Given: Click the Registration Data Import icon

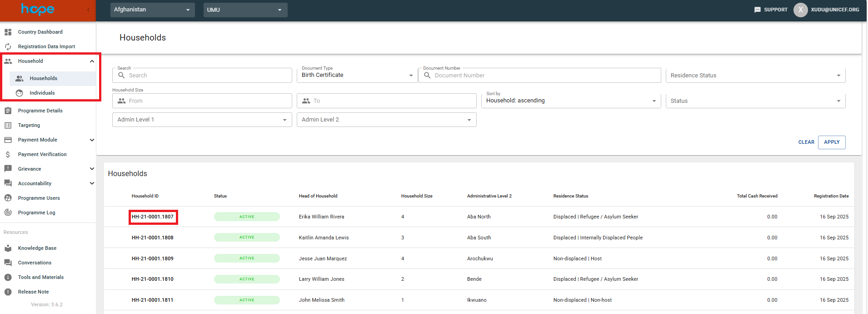Looking at the screenshot, I should click(8, 46).
